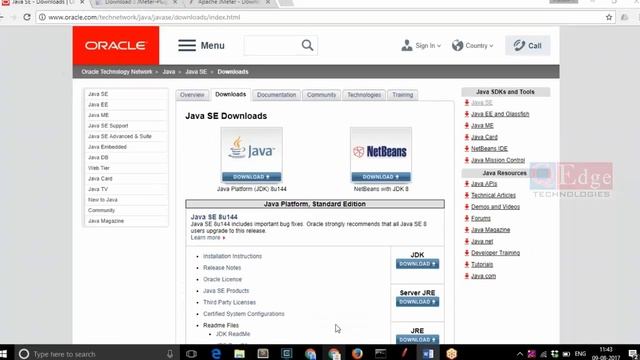Switch to the Documentation tab

coord(276,95)
